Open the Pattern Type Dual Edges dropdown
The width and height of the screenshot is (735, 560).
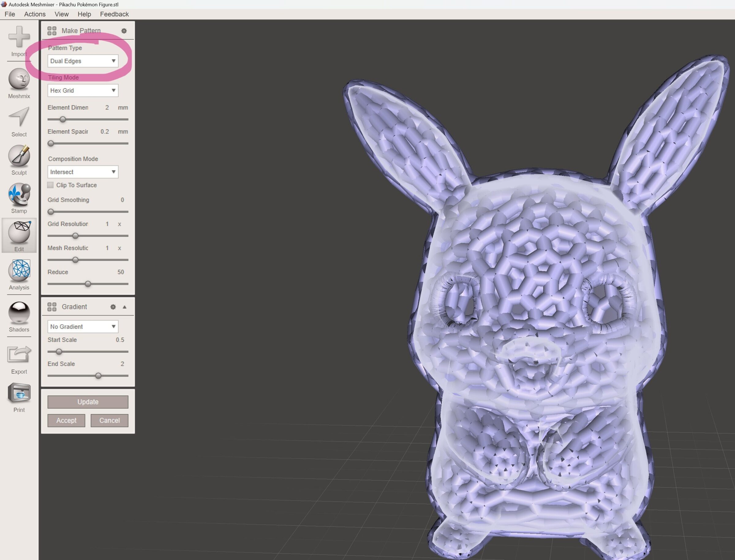83,61
